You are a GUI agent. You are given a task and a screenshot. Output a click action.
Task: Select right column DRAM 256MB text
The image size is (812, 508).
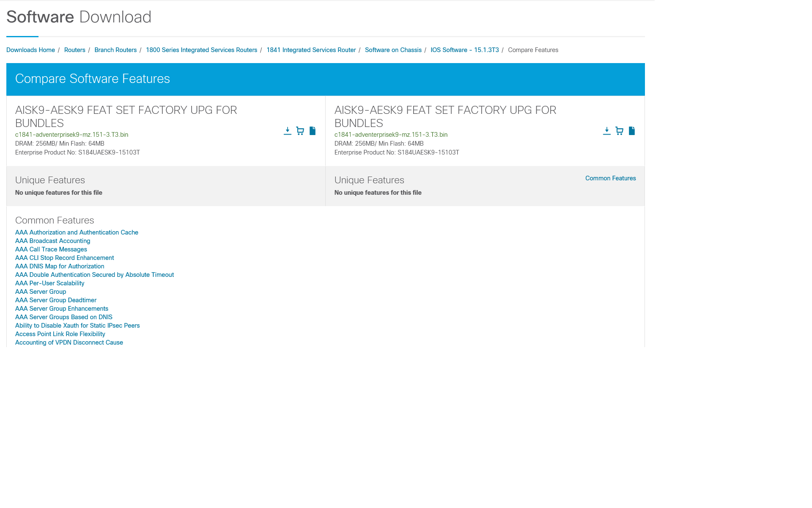379,144
